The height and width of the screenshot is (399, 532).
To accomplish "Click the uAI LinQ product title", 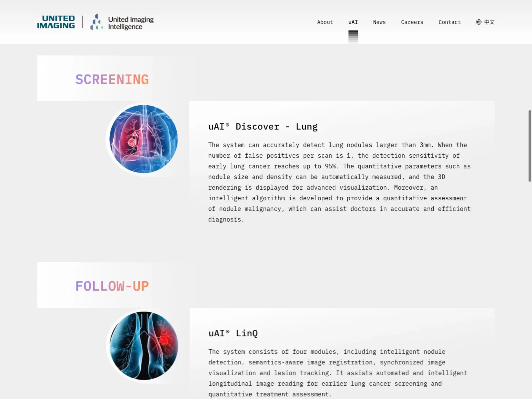I will (x=233, y=333).
